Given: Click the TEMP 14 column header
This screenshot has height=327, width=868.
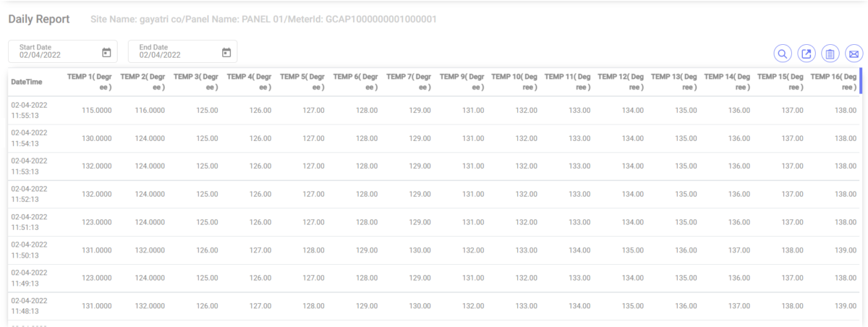Looking at the screenshot, I should click(x=728, y=82).
